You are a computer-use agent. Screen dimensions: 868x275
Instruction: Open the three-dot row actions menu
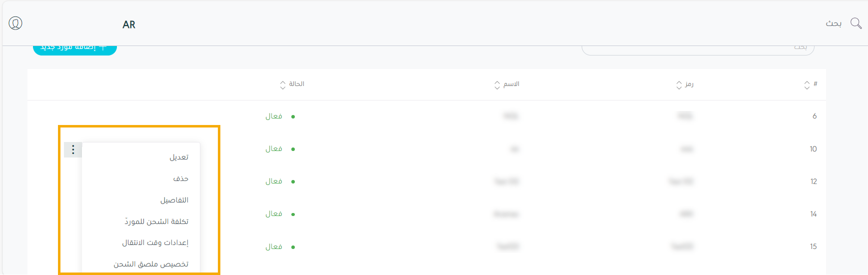click(x=73, y=149)
